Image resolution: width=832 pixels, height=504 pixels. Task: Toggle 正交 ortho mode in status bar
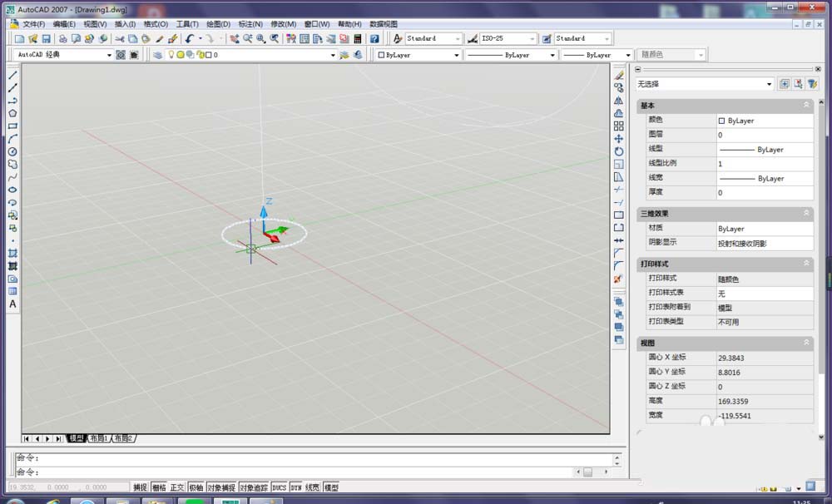(177, 487)
